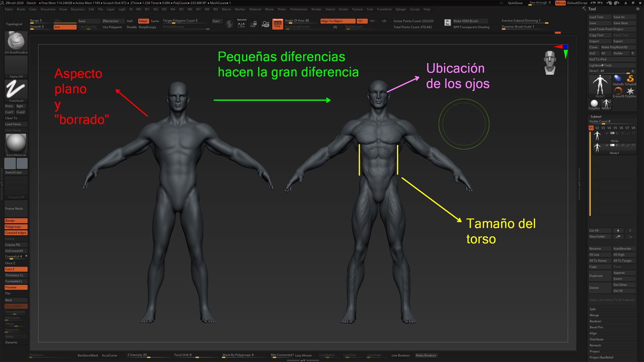Open the BasicMaterial sphere selector
644x362 pixels.
(x=16, y=143)
